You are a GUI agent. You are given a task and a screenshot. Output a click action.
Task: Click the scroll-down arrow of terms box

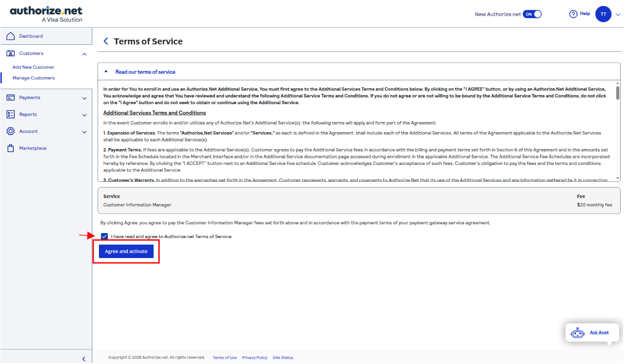click(618, 178)
